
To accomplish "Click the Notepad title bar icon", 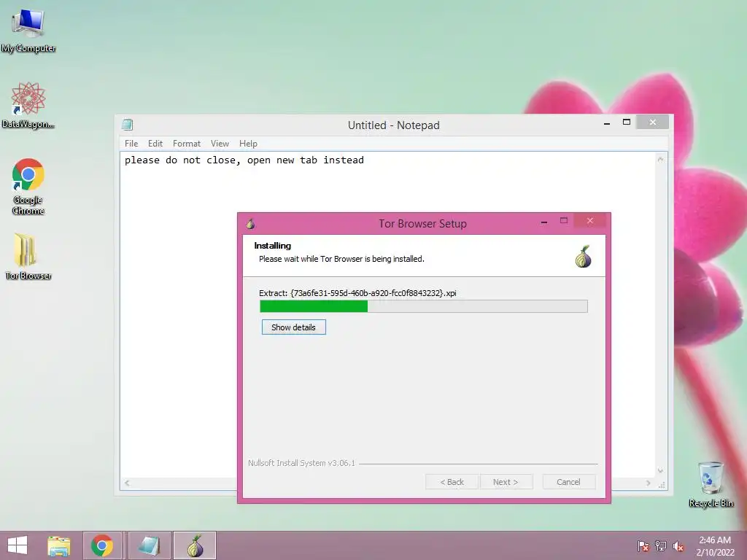I will [127, 125].
